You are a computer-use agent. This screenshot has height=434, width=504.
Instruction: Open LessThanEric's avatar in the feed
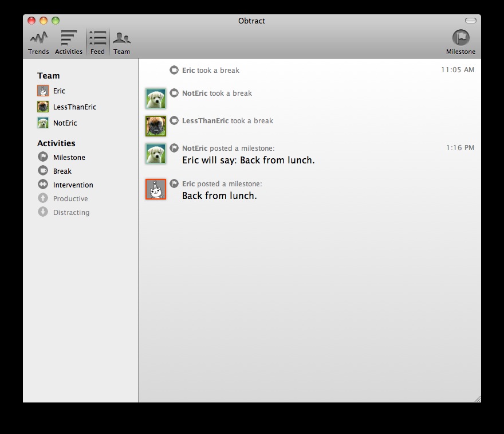point(156,126)
